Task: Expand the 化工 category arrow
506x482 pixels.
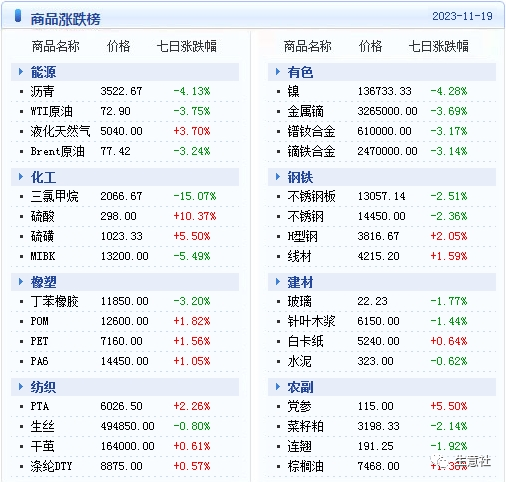Action: click(x=21, y=177)
